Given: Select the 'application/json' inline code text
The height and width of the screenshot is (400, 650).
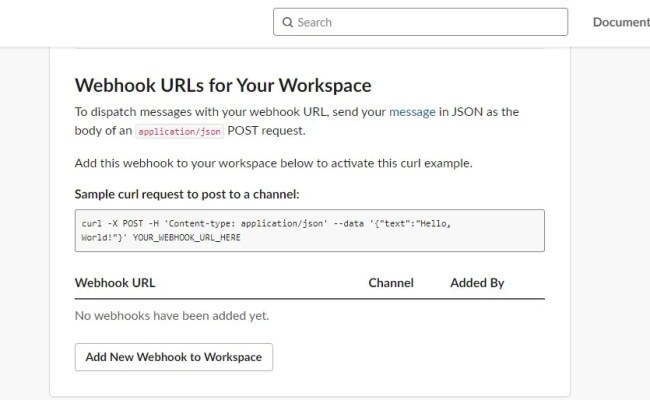Looking at the screenshot, I should click(x=179, y=131).
